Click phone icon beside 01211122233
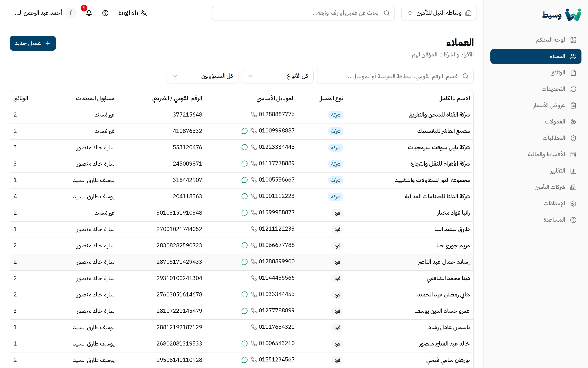Viewport: 588px width, 368px height. 254,229
